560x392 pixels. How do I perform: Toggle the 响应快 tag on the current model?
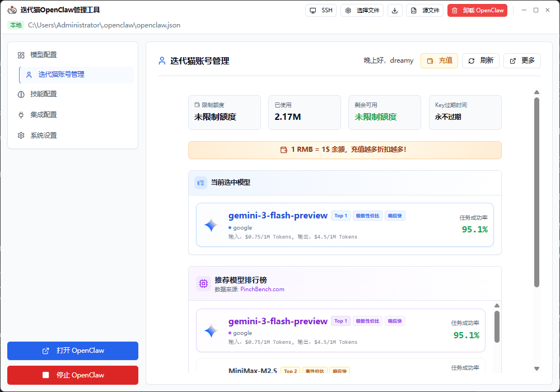(395, 215)
